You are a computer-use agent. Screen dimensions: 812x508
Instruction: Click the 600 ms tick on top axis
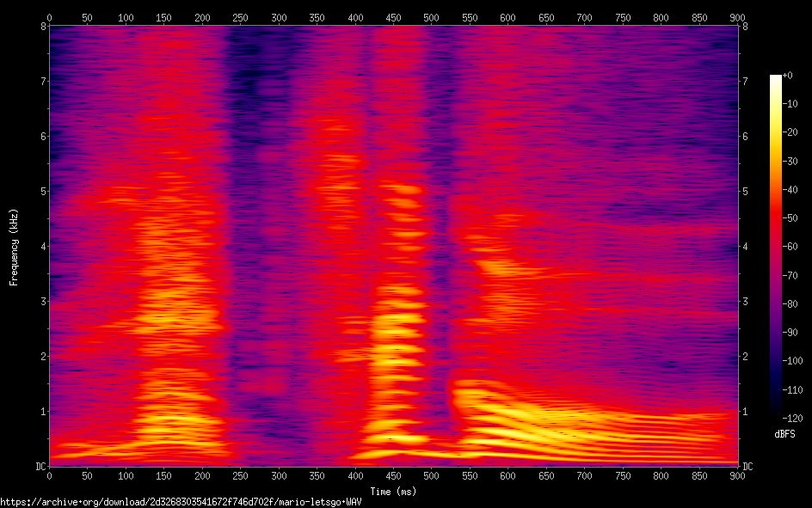pos(507,17)
